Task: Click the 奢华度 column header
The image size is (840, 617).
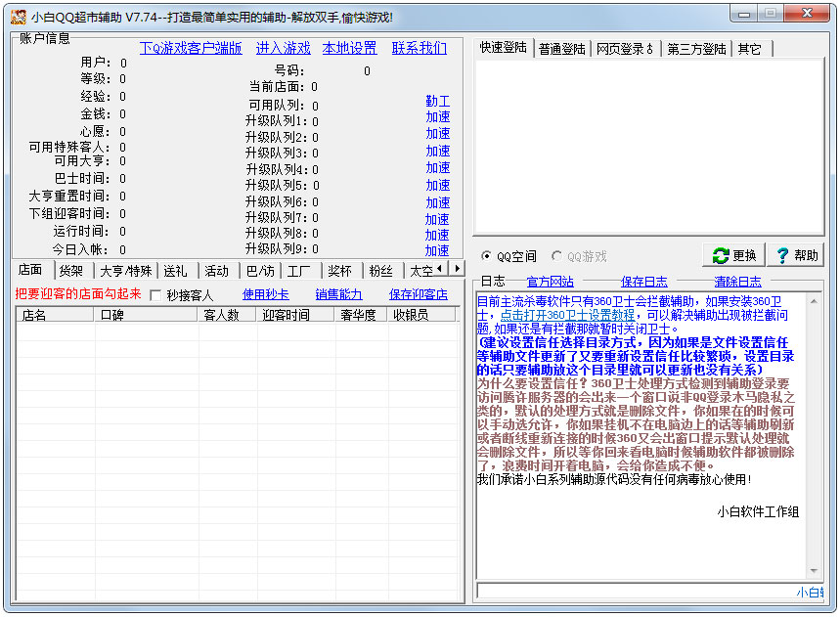Action: point(361,315)
